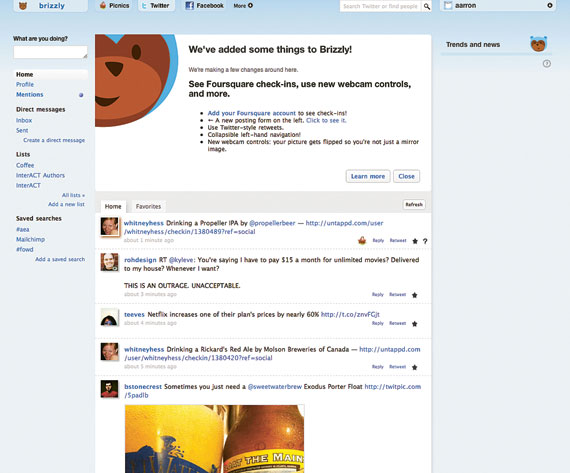570x473 pixels.
Task: Click rohdesign avatar thumbnail
Action: coord(109,262)
